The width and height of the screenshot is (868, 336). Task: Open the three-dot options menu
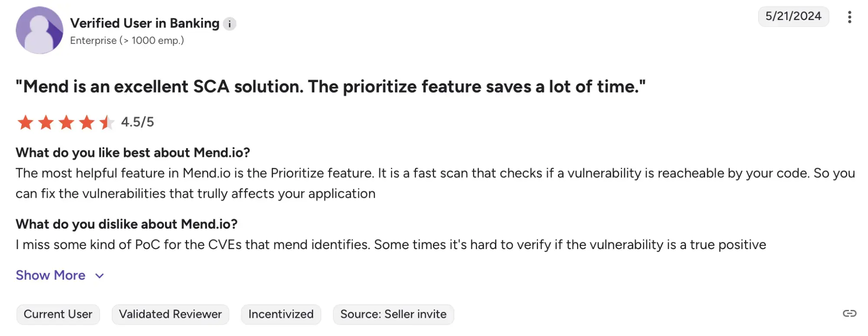(849, 17)
